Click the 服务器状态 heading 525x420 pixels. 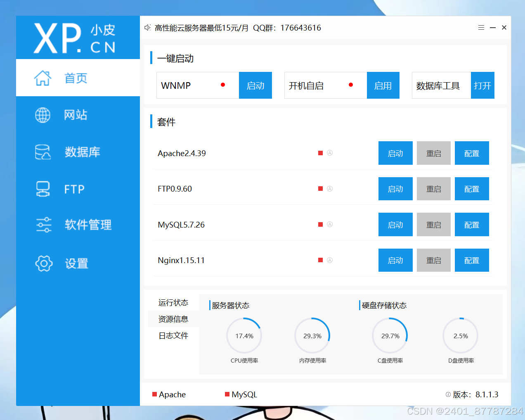[x=231, y=305]
